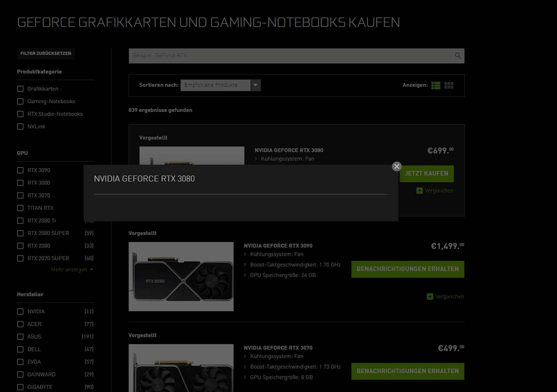Tick the NVLink checkbox
The width and height of the screenshot is (557, 392).
20,127
